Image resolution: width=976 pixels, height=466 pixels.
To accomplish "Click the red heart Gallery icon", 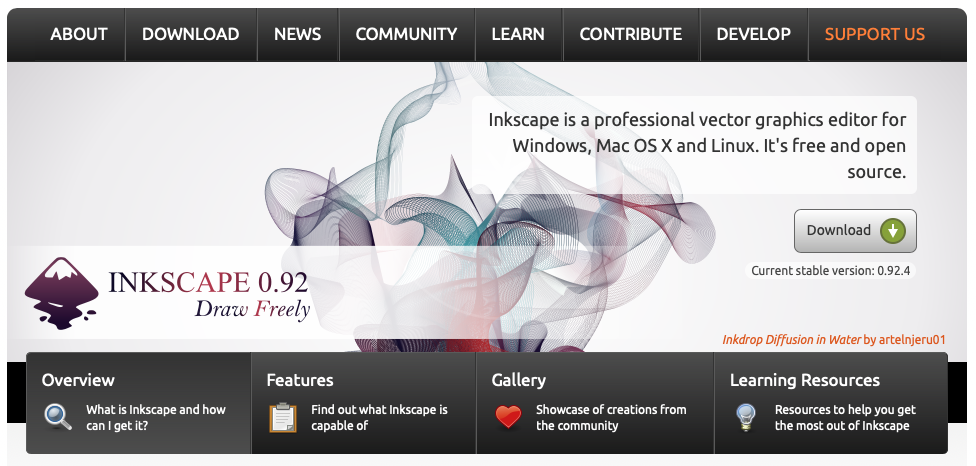I will pos(509,417).
